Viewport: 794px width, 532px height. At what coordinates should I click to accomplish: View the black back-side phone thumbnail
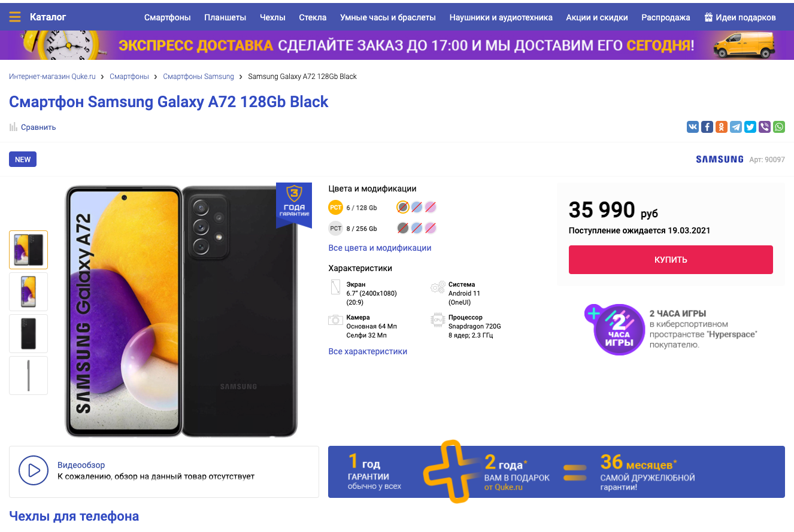(x=28, y=333)
